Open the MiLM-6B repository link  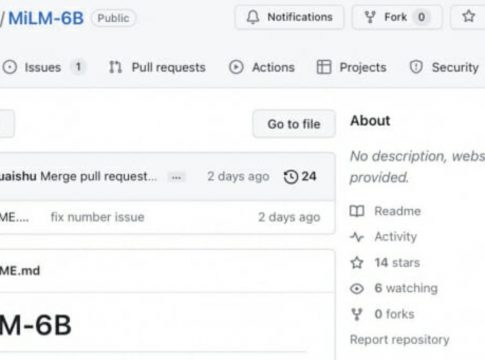(46, 18)
